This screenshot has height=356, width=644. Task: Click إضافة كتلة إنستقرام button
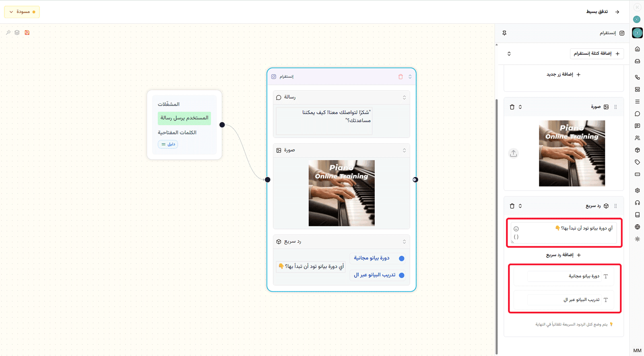(x=597, y=54)
